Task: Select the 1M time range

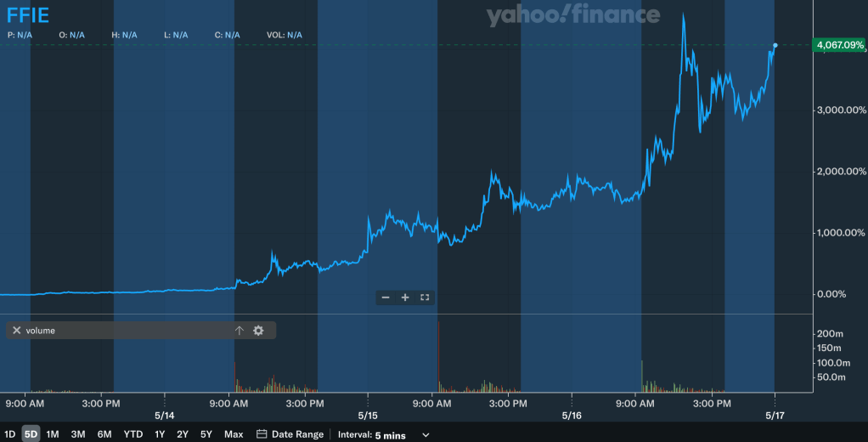Action: (53, 434)
